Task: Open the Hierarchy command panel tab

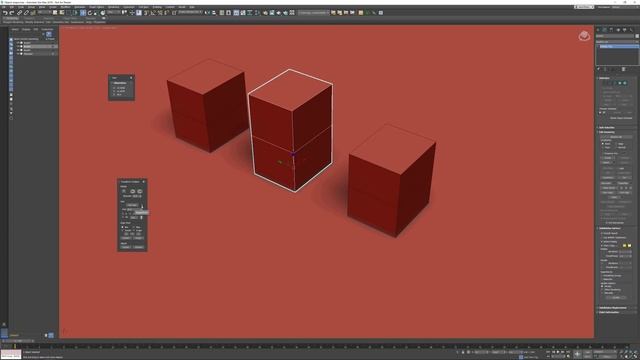Action: point(611,30)
